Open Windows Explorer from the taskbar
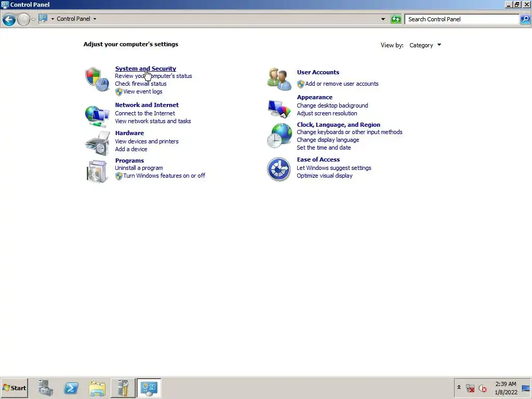The height and width of the screenshot is (399, 532). 97,388
